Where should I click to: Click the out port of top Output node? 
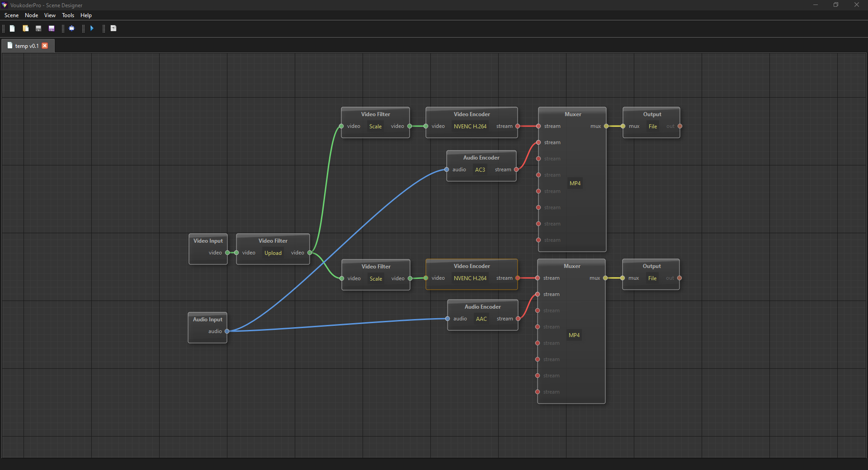pos(679,127)
